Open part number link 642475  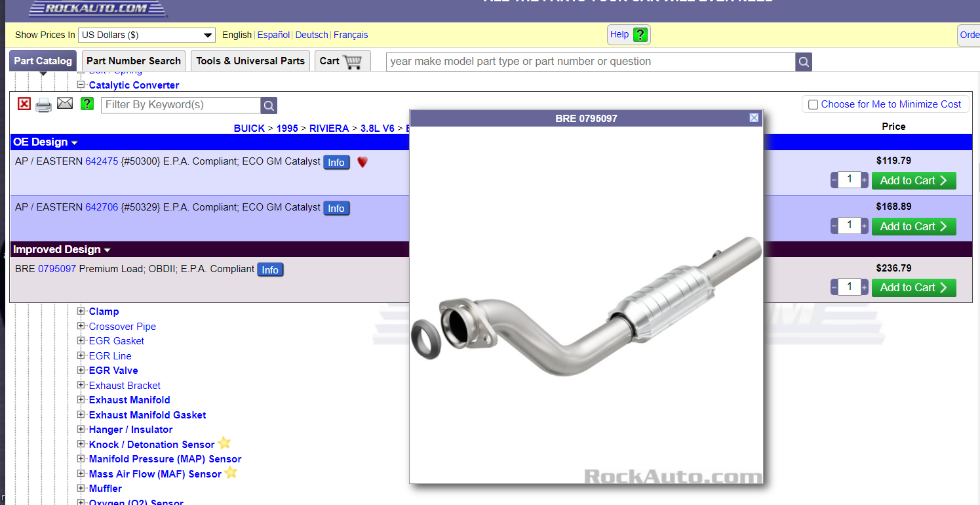click(102, 161)
